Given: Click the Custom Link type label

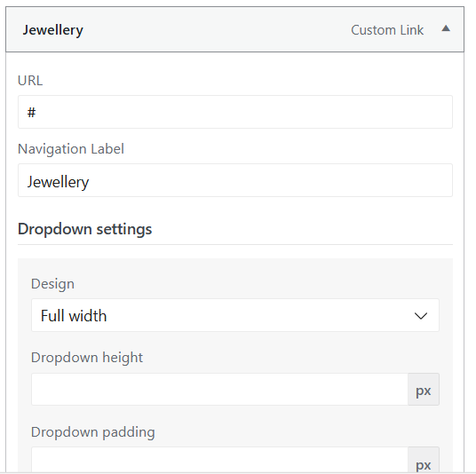Looking at the screenshot, I should pos(387,30).
